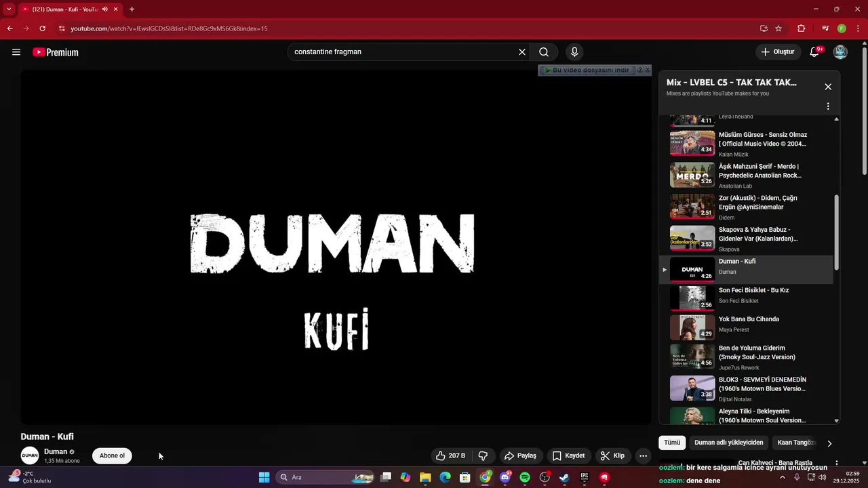Select 'Duman adlı yükleyiciden' chip
Viewport: 868px width, 488px height.
(x=729, y=443)
